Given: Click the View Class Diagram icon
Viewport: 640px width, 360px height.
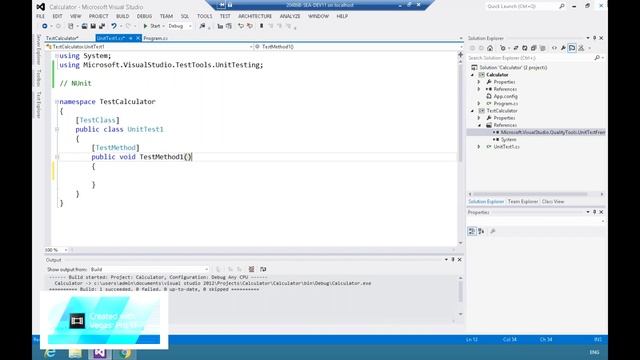Looking at the screenshot, I should pyautogui.click(x=581, y=48).
